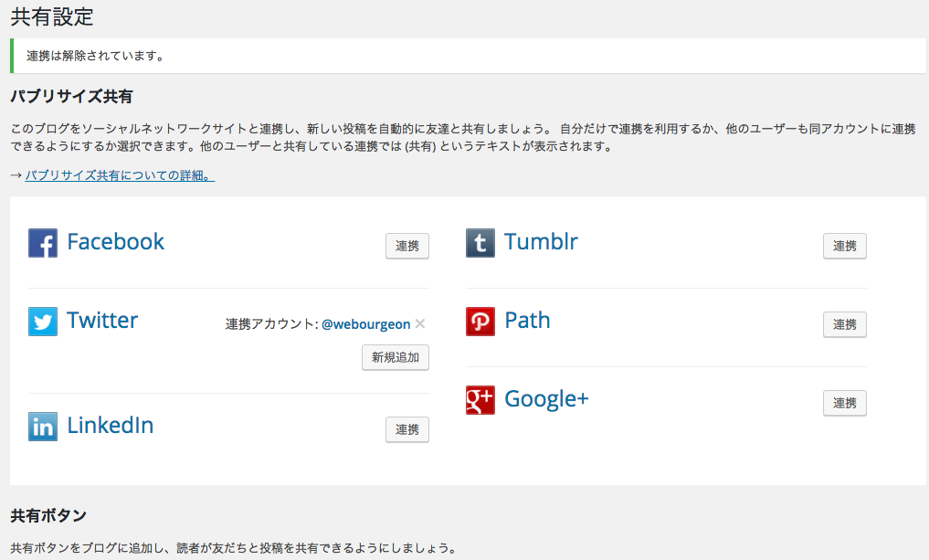This screenshot has height=560, width=929.
Task: Open the @webourgeon Twitter account link
Action: pyautogui.click(x=365, y=324)
